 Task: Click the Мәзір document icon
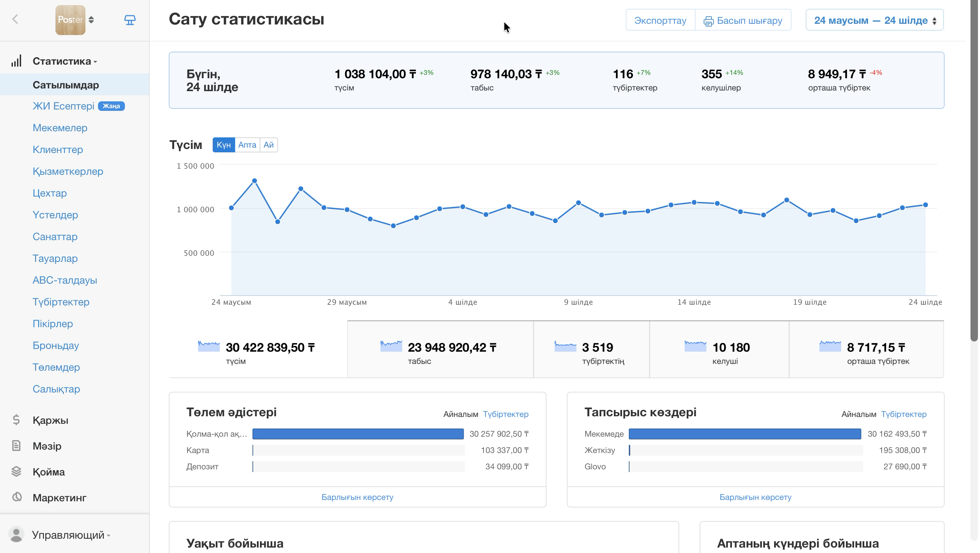tap(16, 446)
